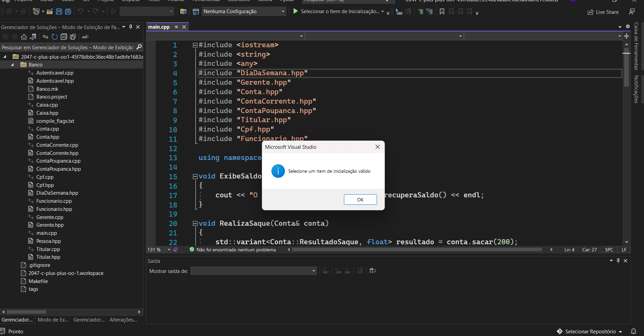This screenshot has width=644, height=336.
Task: Select Banco.mk in the file tree
Action: tap(47, 89)
